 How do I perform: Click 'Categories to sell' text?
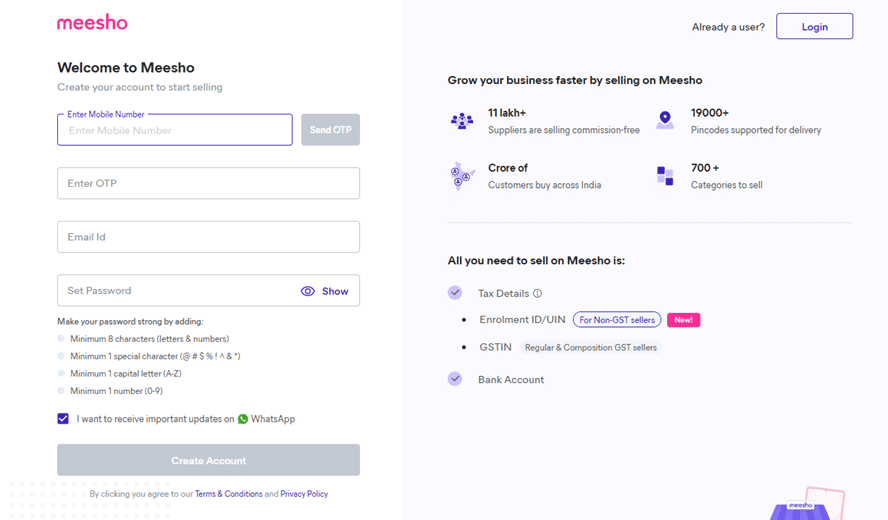(727, 185)
